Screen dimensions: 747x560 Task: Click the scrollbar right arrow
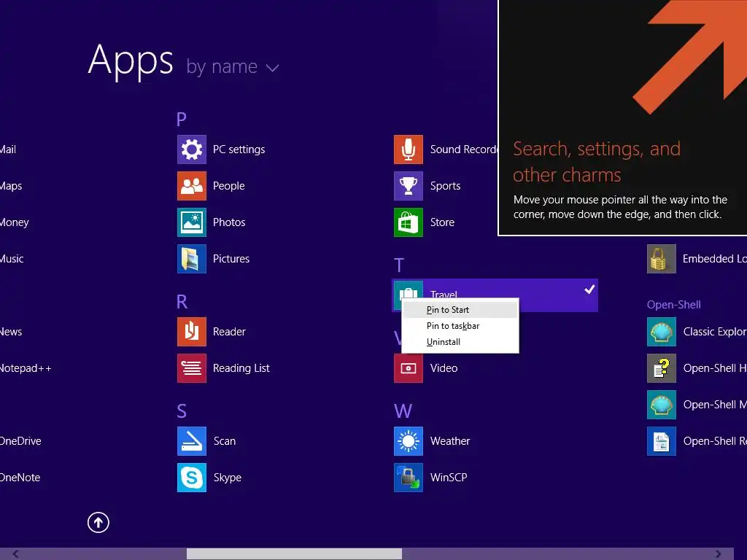[x=718, y=554]
